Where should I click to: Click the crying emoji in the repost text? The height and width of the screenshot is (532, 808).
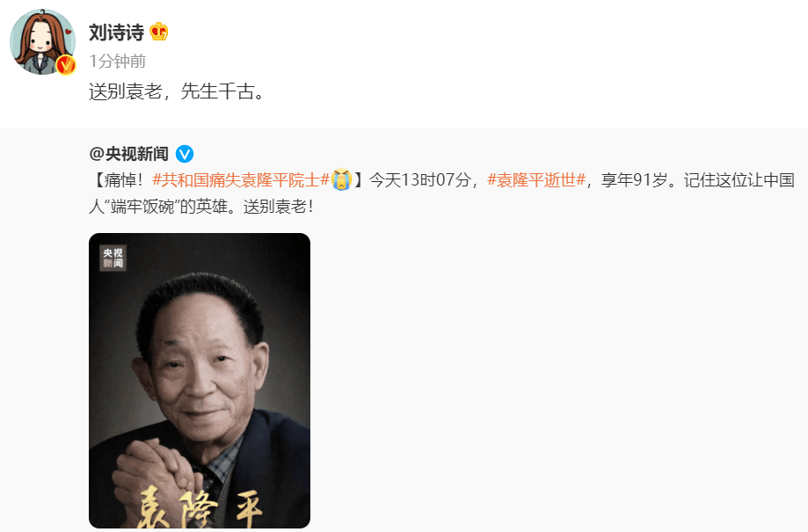tap(341, 180)
